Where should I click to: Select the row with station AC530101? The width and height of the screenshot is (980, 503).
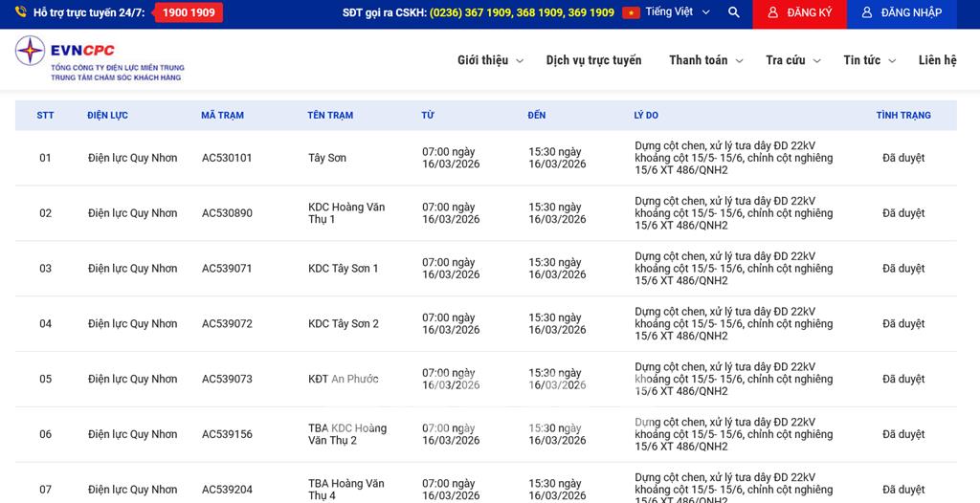coord(227,158)
